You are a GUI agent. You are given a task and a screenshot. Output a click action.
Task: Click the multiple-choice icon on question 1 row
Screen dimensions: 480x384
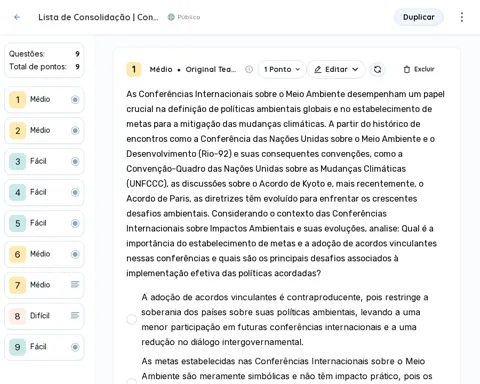(x=75, y=99)
